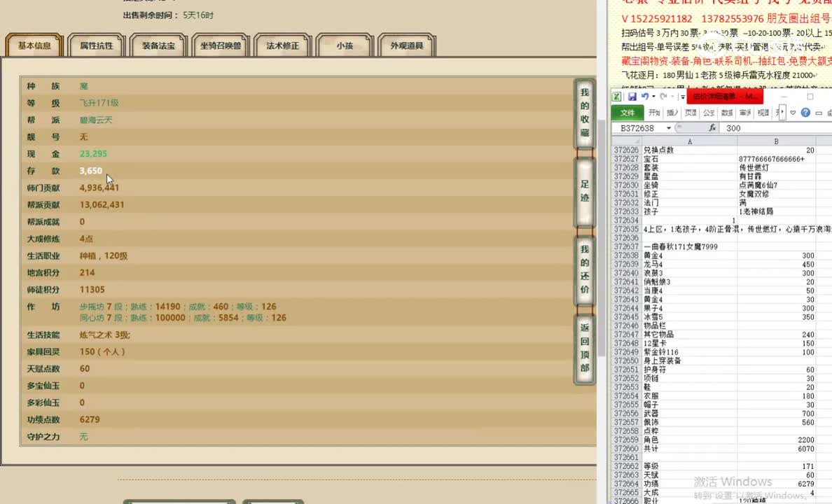Open the Name Box dropdown arrow
The image size is (832, 504).
click(669, 128)
